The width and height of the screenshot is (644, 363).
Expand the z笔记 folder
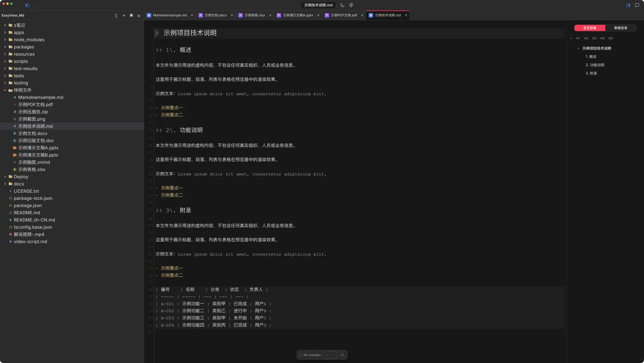[x=5, y=25]
